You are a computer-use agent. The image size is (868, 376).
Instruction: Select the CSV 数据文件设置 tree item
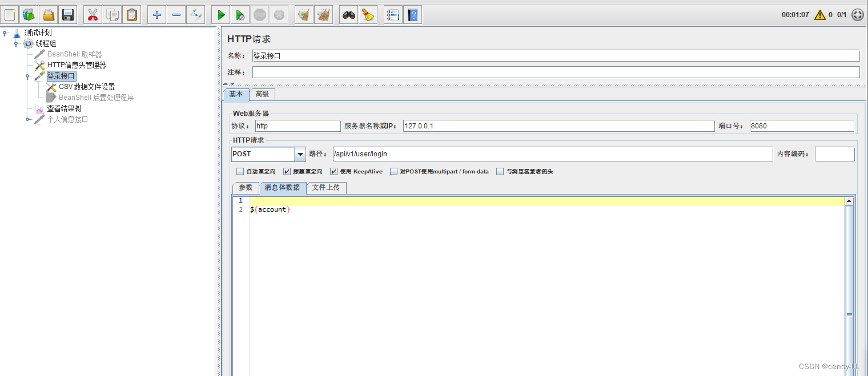pyautogui.click(x=86, y=86)
